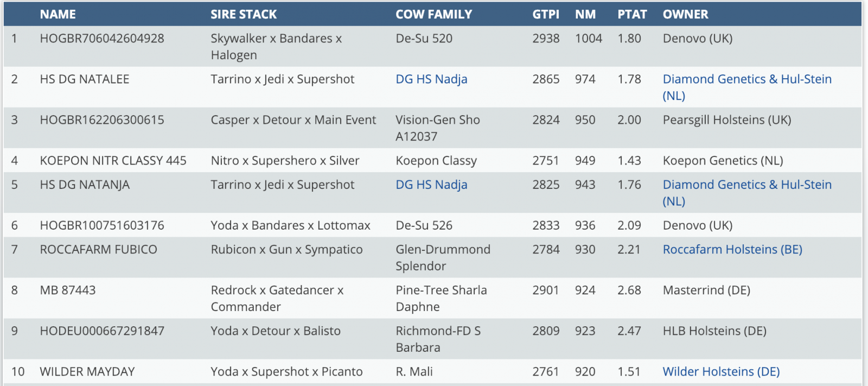Click GTPI value 2938 in first row
Viewport: 868px width, 386px height.
(545, 39)
